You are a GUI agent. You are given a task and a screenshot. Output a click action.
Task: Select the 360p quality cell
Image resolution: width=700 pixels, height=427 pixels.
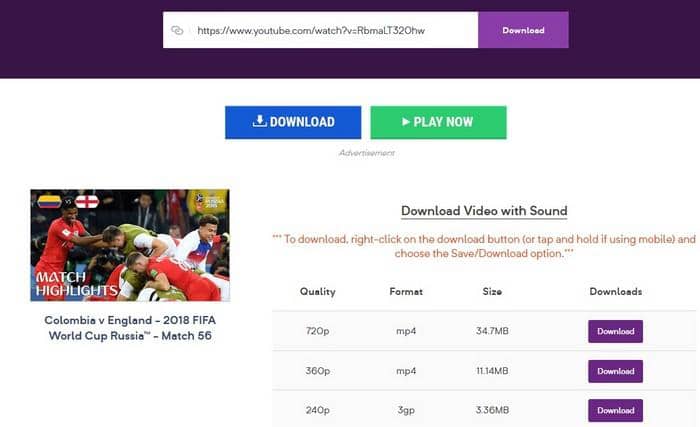[317, 371]
